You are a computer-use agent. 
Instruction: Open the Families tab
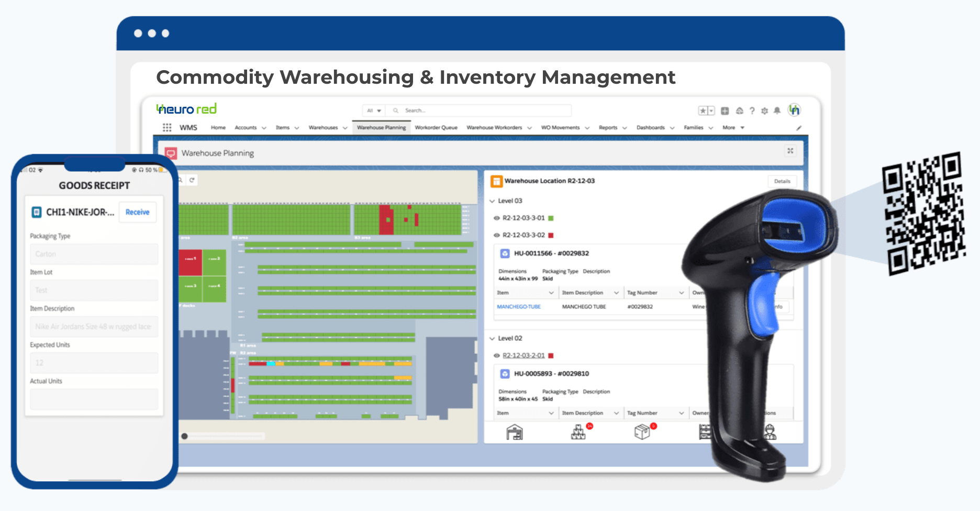click(x=694, y=128)
